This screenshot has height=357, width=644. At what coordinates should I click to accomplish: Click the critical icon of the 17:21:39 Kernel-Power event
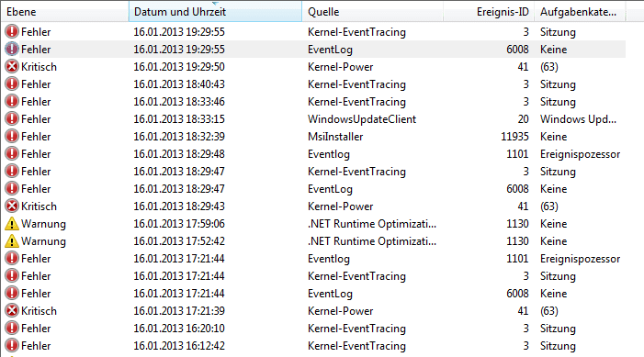click(x=12, y=310)
